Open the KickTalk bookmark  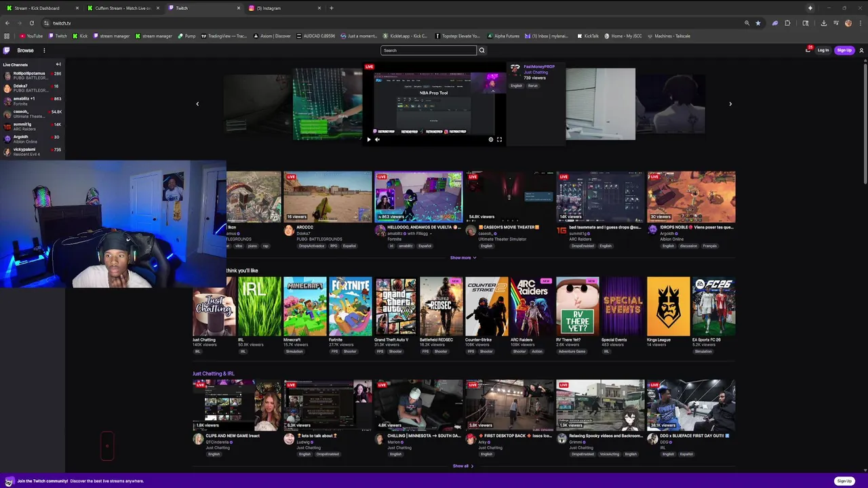[x=589, y=36]
